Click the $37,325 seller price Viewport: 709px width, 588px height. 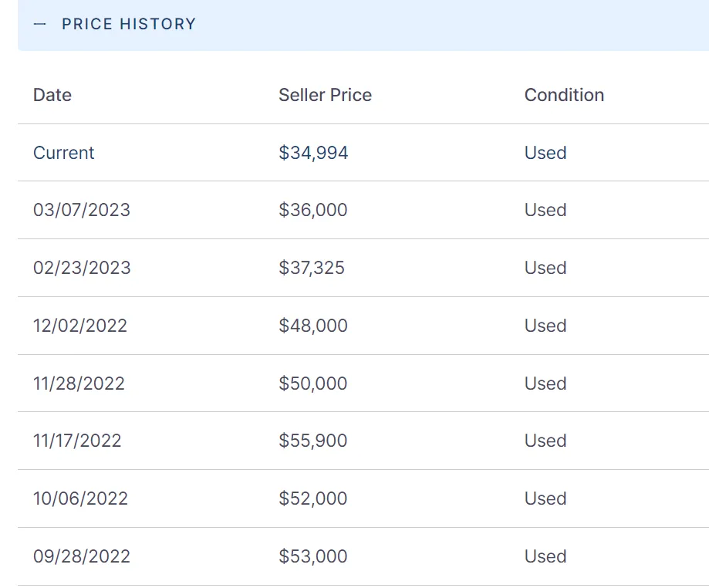312,268
